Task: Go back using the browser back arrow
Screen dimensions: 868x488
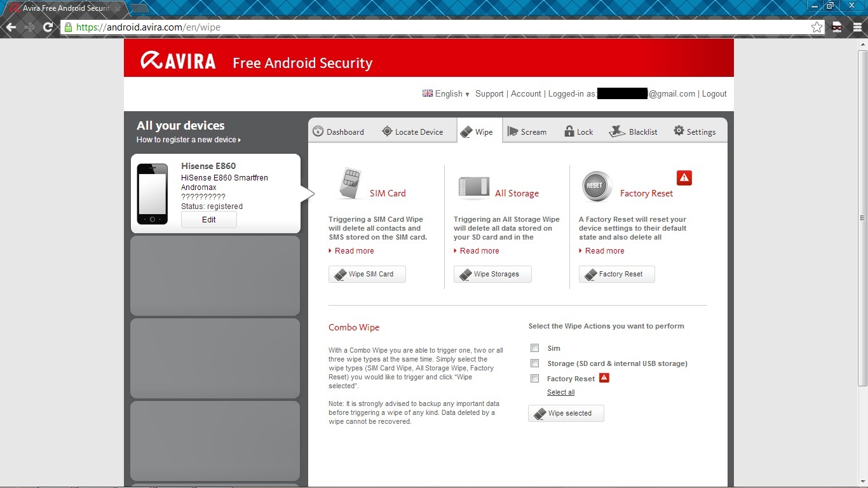Action: coord(11,27)
